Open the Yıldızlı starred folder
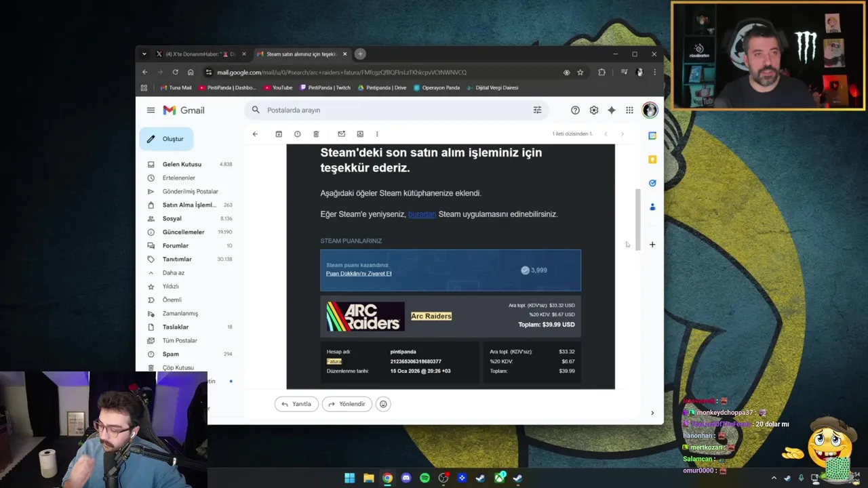Image resolution: width=868 pixels, height=488 pixels. coord(170,286)
